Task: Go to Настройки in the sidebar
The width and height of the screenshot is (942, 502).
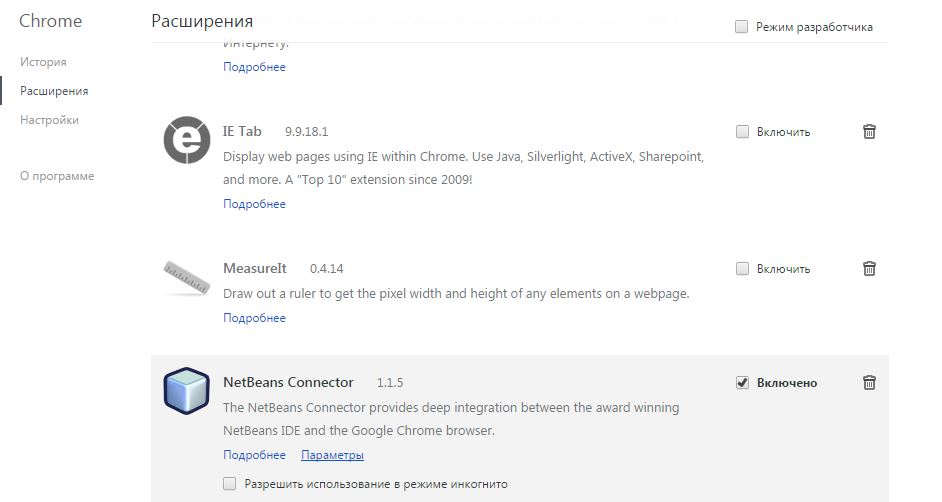Action: point(49,120)
